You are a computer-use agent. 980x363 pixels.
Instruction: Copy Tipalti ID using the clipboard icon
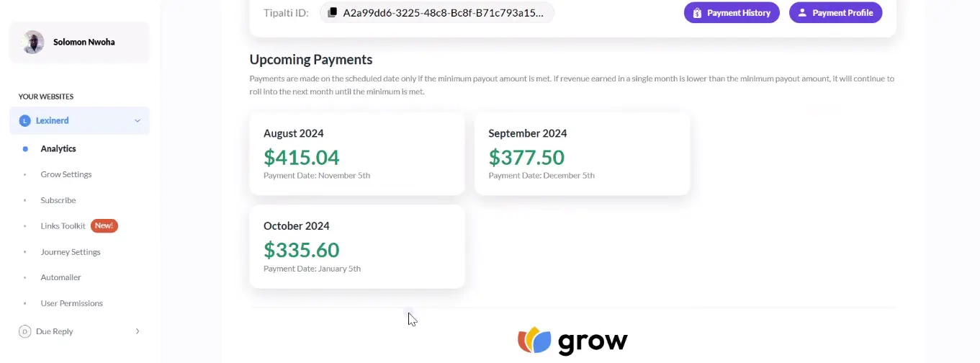(x=332, y=13)
